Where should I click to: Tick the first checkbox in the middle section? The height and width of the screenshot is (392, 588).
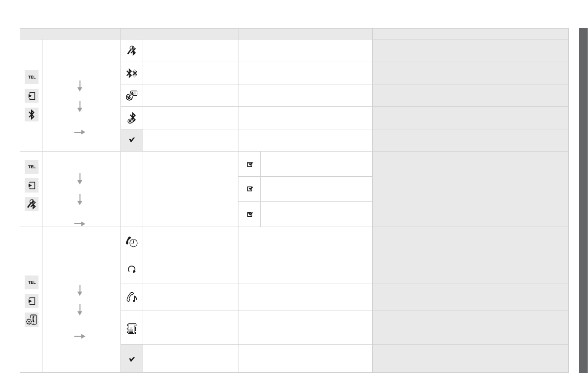[250, 164]
